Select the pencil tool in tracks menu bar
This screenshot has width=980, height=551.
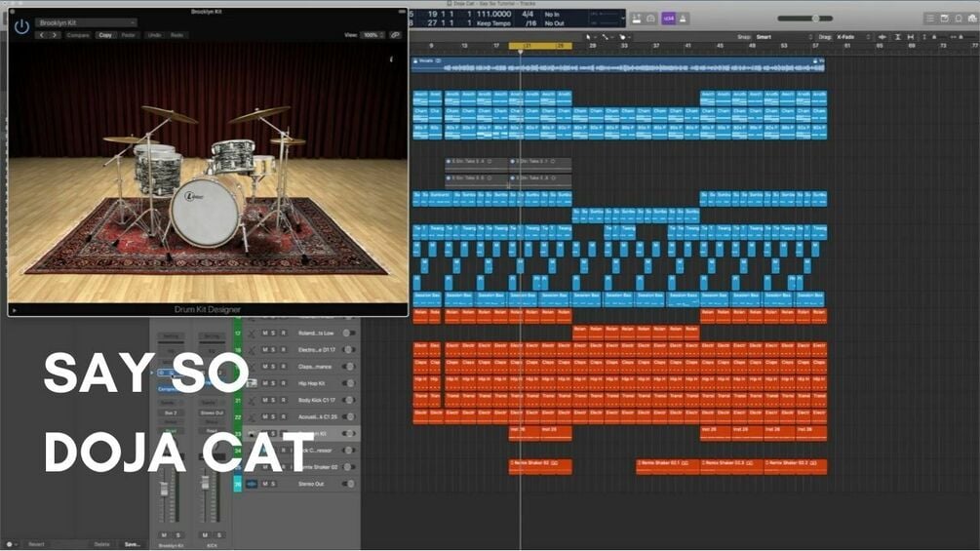[605, 37]
